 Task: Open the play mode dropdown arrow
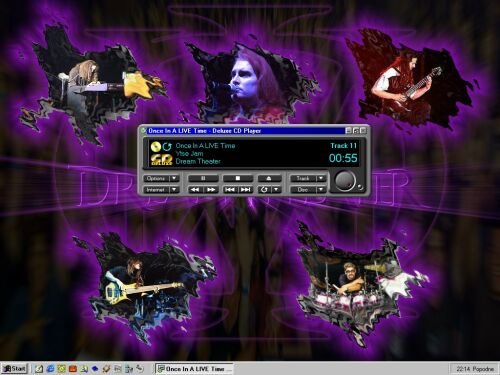(x=276, y=190)
